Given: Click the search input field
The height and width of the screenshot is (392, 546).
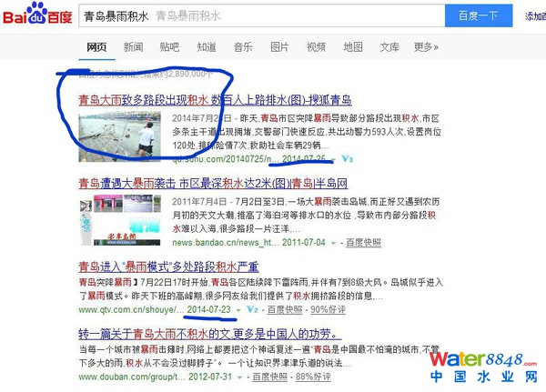Looking at the screenshot, I should pyautogui.click(x=262, y=15).
